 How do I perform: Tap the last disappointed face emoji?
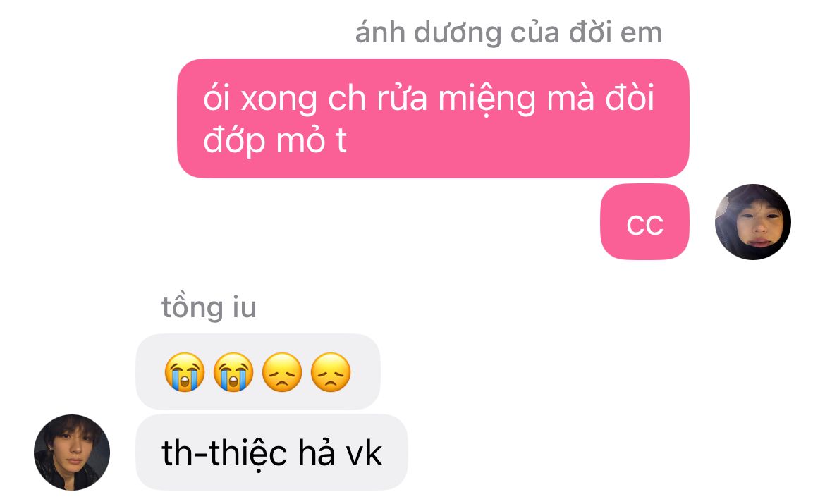tap(331, 372)
